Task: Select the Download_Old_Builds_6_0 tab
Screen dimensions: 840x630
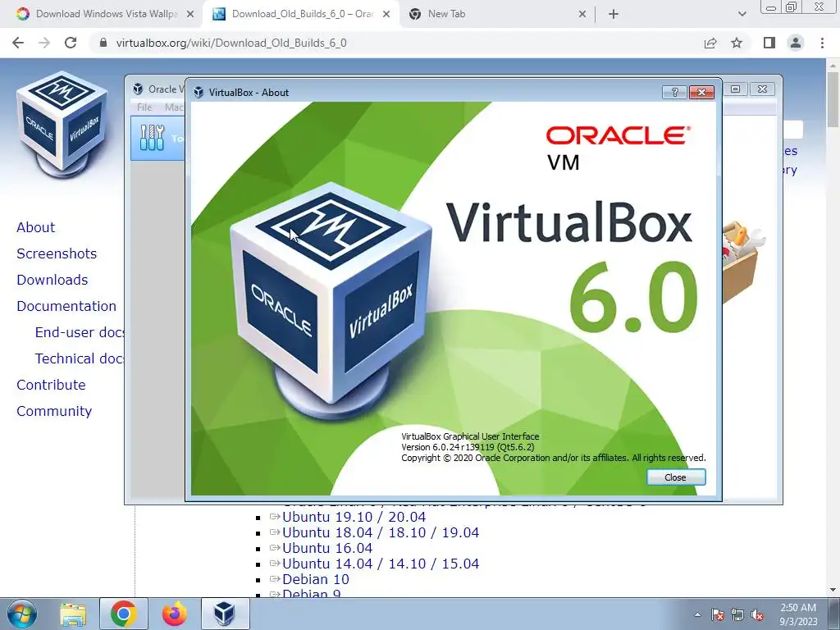Action: tap(303, 14)
